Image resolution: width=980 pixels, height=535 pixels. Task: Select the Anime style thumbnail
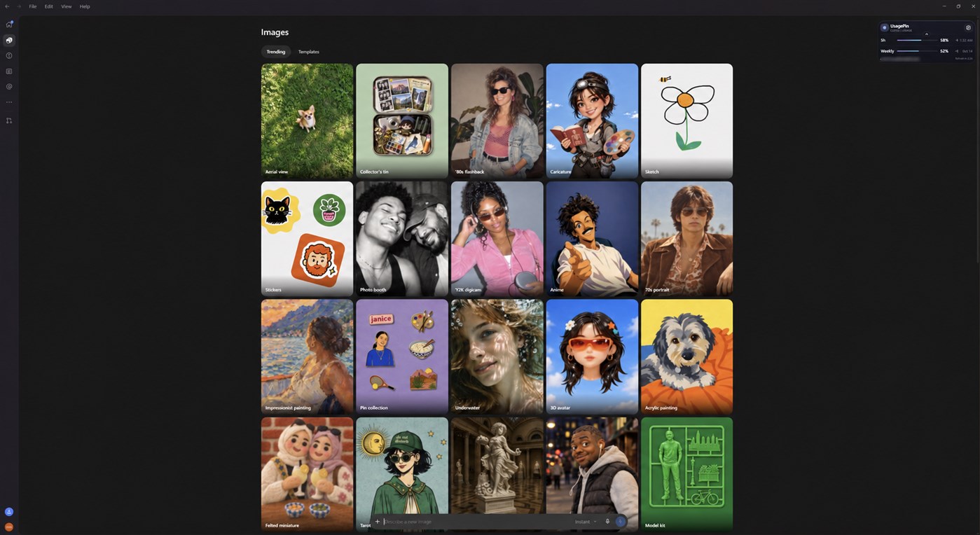592,239
